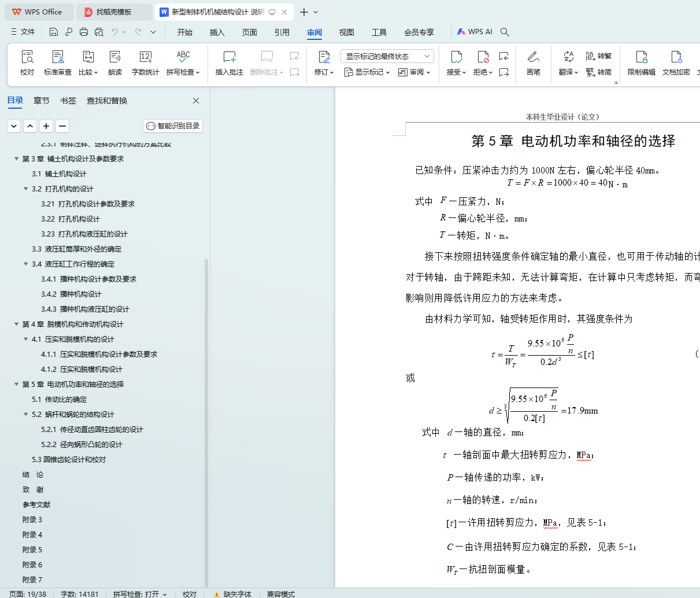700x598 pixels.
Task: Click the minus button in outline panel
Action: click(x=63, y=126)
